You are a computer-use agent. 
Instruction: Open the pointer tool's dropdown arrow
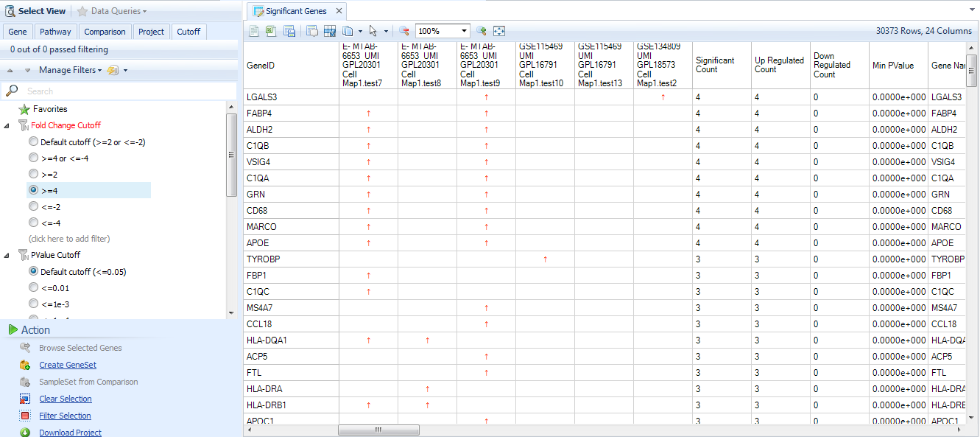[x=386, y=32]
